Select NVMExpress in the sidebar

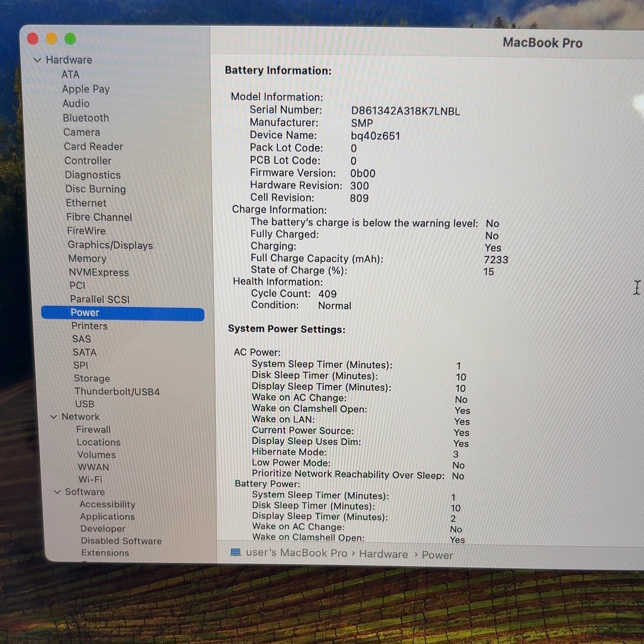tap(99, 273)
